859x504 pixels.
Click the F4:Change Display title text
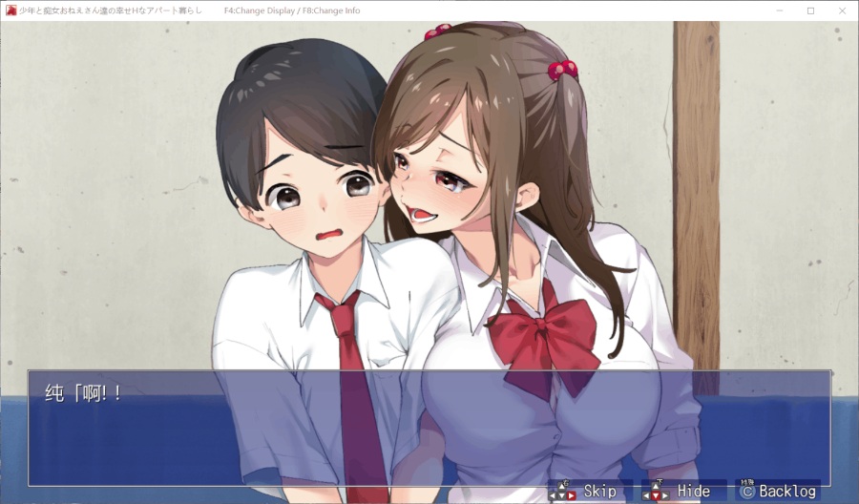259,10
